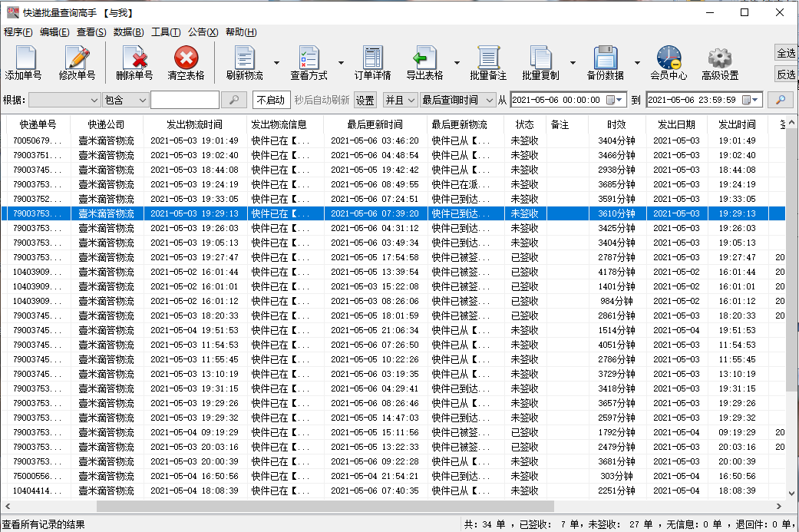
Task: Click the 反选 button
Action: pos(786,74)
